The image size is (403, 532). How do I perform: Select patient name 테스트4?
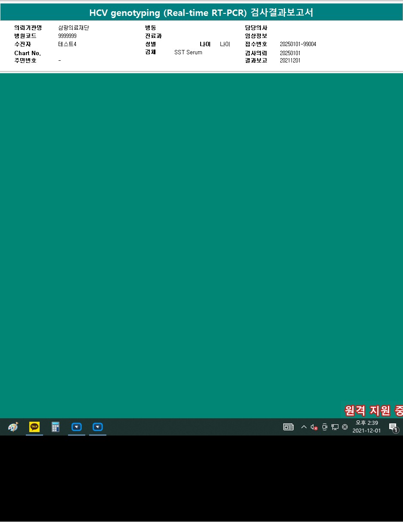67,44
